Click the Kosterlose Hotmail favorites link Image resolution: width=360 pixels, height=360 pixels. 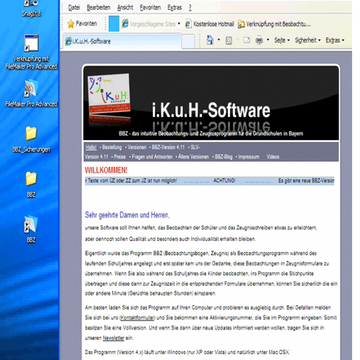[210, 24]
